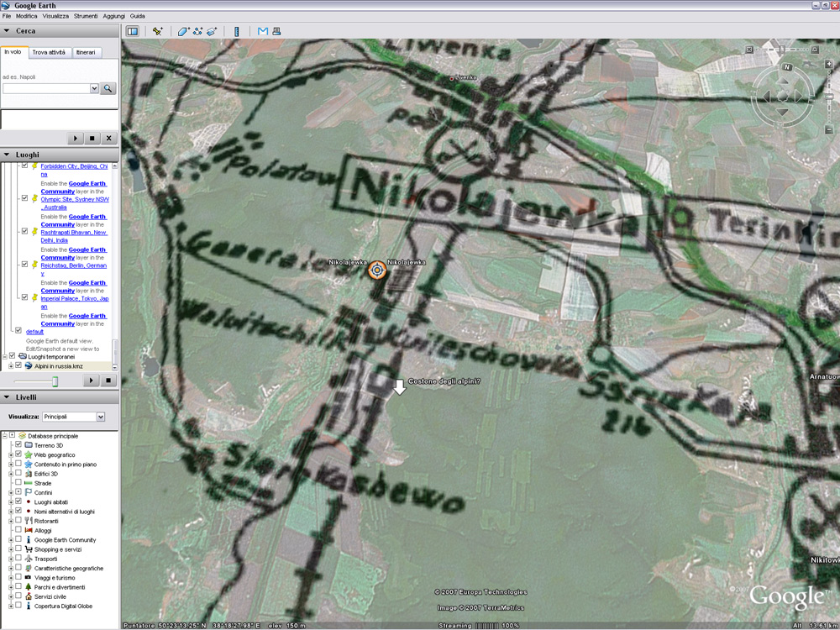The image size is (840, 630).
Task: Click the Alpini in russia.kmz globe icon
Action: coord(29,366)
